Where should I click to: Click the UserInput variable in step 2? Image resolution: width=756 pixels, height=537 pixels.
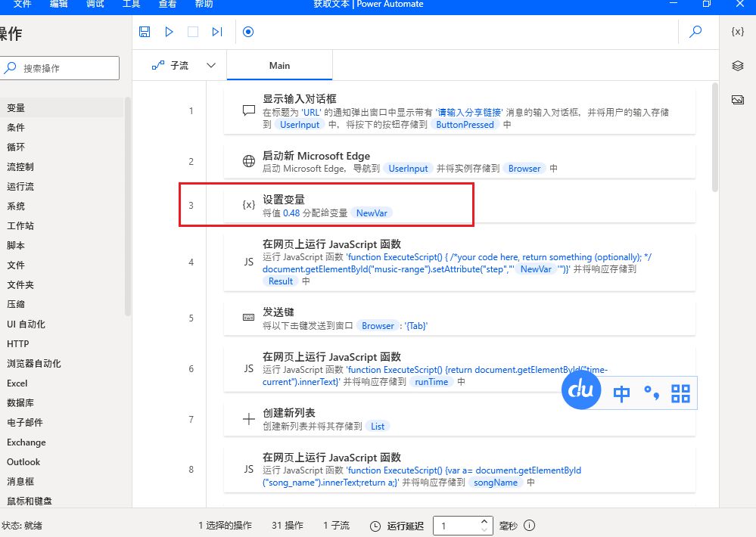tap(408, 169)
